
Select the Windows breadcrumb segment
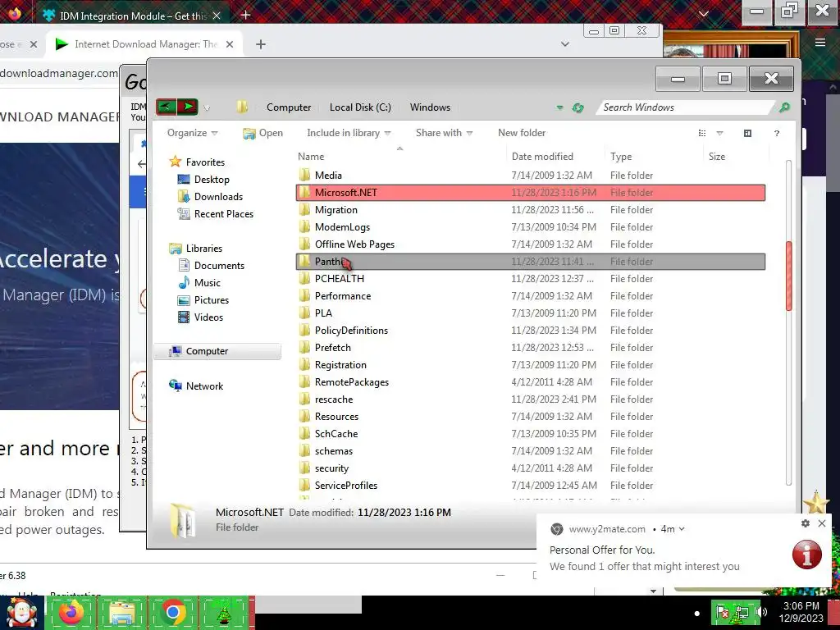[x=430, y=107]
